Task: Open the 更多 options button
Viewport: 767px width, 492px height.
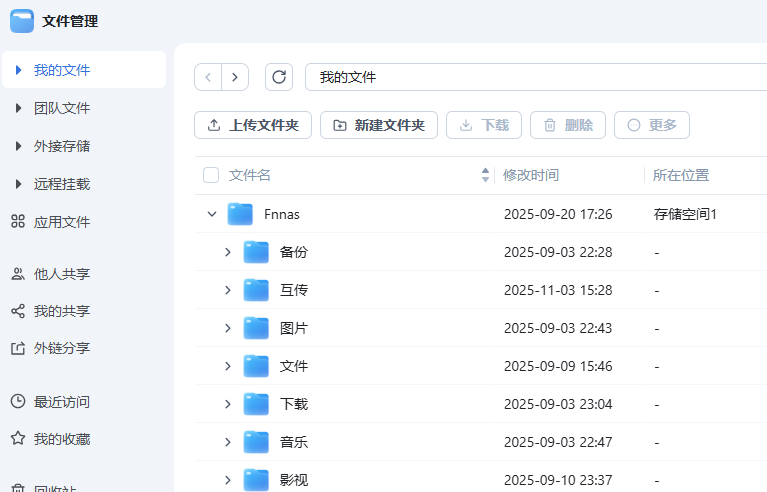Action: coord(652,125)
